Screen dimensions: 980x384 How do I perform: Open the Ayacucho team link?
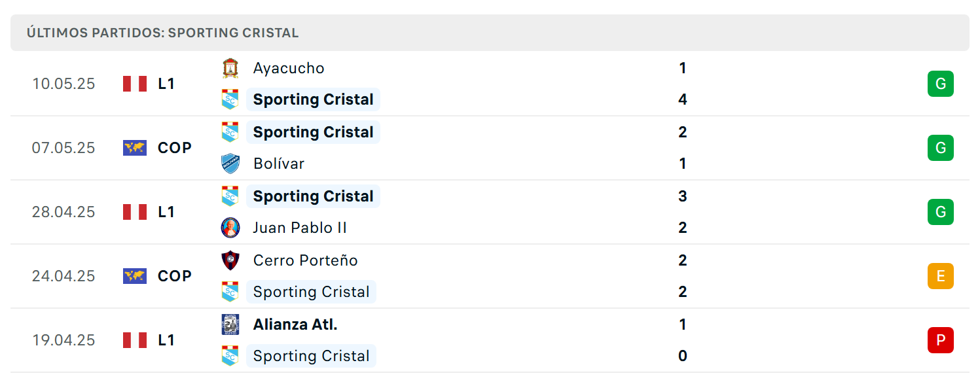(x=289, y=68)
